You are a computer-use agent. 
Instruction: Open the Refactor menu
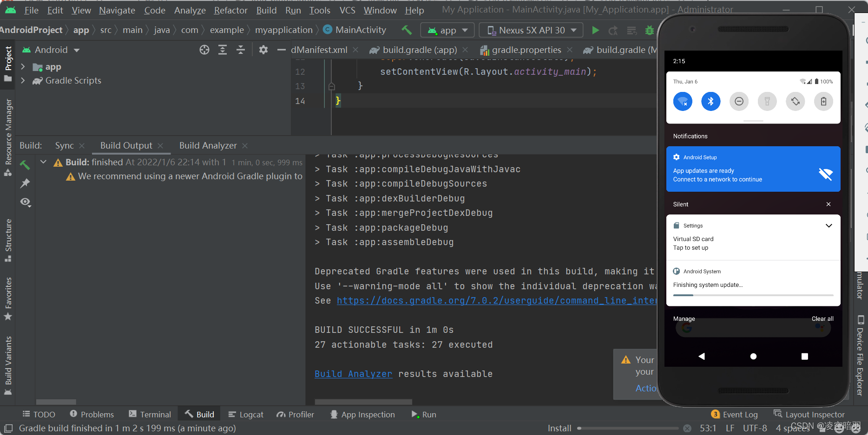coord(230,10)
